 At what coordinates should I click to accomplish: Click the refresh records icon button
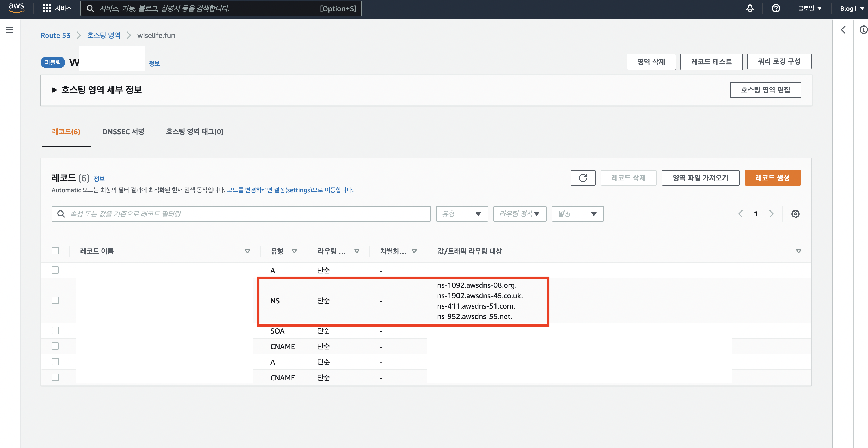point(582,178)
